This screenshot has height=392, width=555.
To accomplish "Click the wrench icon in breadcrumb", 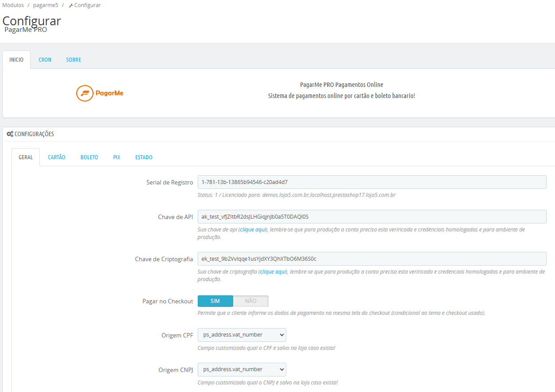I will 71,5.
